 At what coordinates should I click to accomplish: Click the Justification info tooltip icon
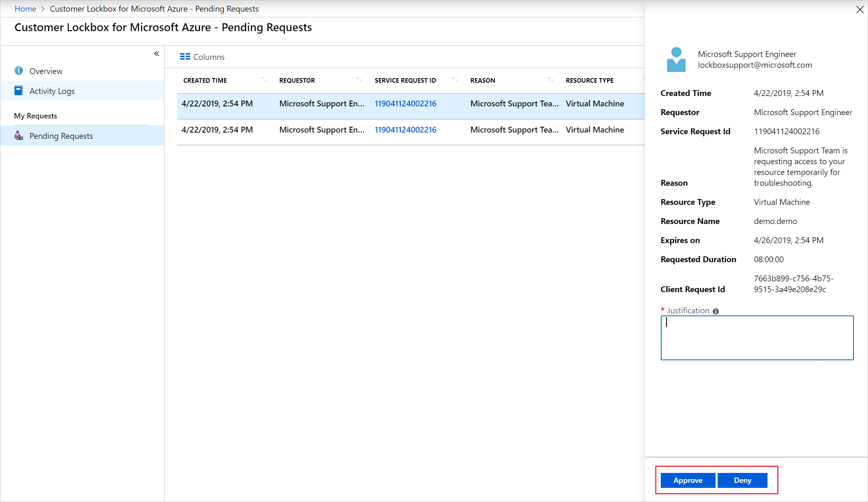(x=716, y=311)
